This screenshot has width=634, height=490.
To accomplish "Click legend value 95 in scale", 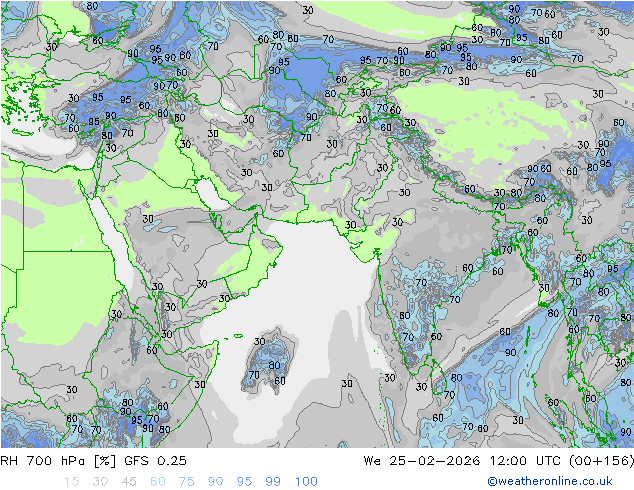I will click(244, 481).
